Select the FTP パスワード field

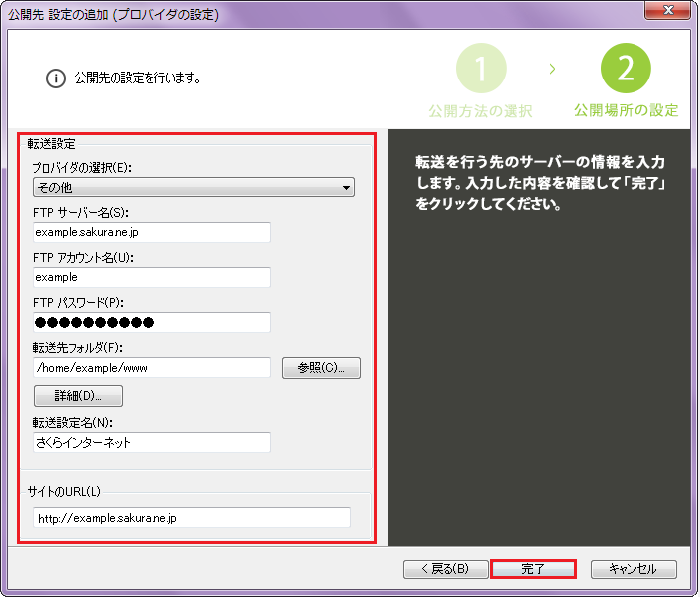[151, 322]
